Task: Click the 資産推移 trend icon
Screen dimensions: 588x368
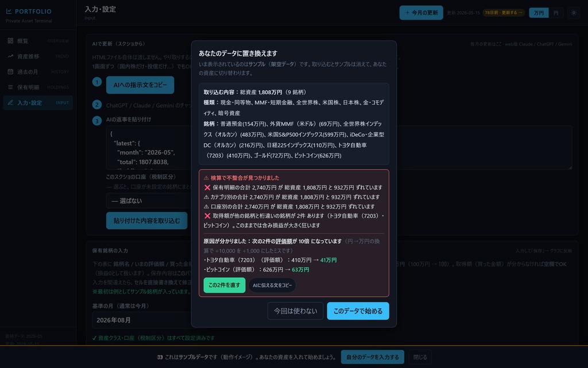Action: (10, 56)
